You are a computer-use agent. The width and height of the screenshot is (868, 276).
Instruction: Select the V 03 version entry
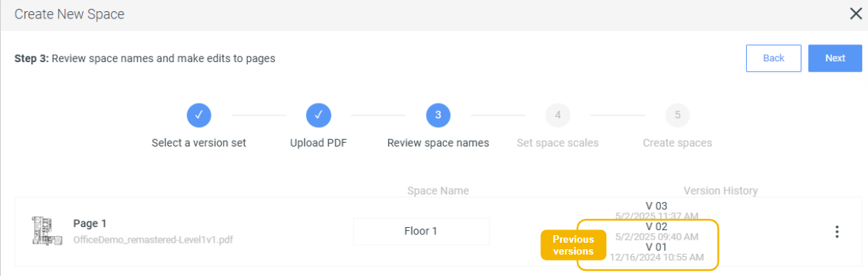(x=657, y=206)
